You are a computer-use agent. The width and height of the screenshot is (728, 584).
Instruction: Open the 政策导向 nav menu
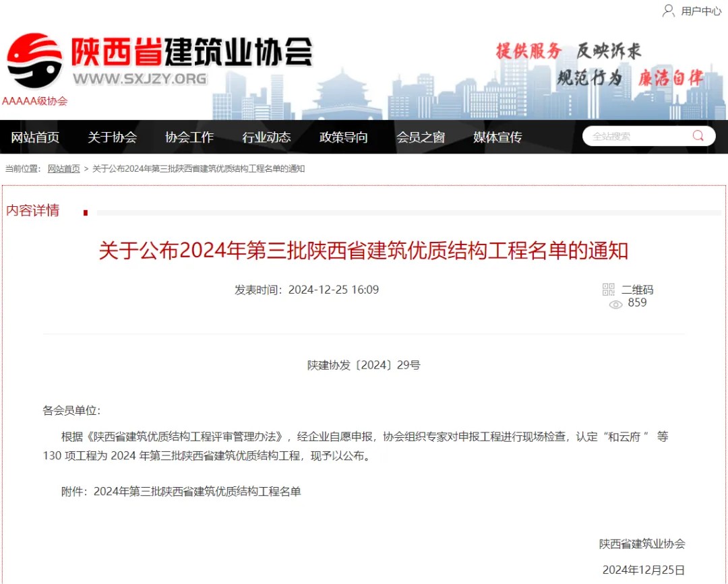point(344,137)
